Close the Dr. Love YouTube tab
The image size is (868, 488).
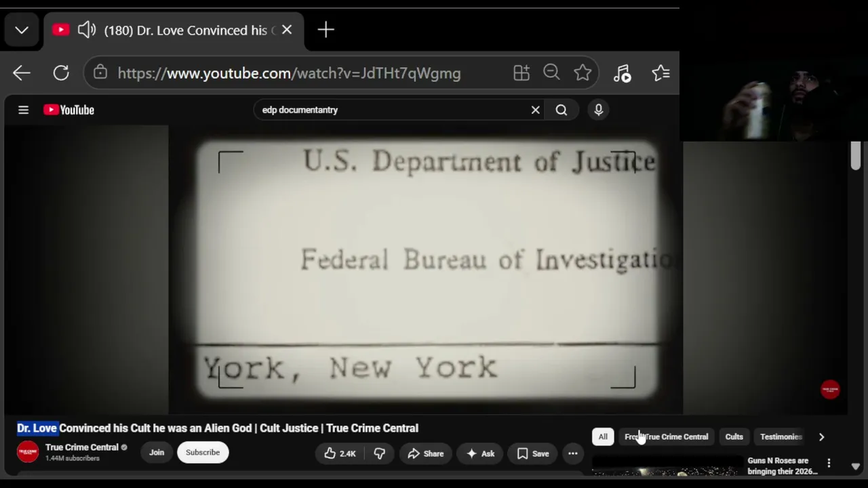(287, 30)
